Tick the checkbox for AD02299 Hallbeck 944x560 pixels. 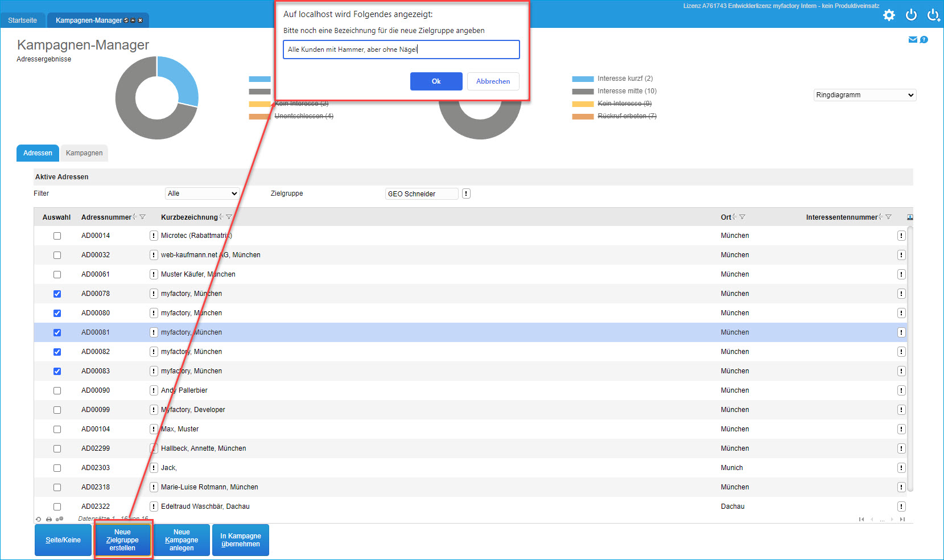pyautogui.click(x=57, y=448)
